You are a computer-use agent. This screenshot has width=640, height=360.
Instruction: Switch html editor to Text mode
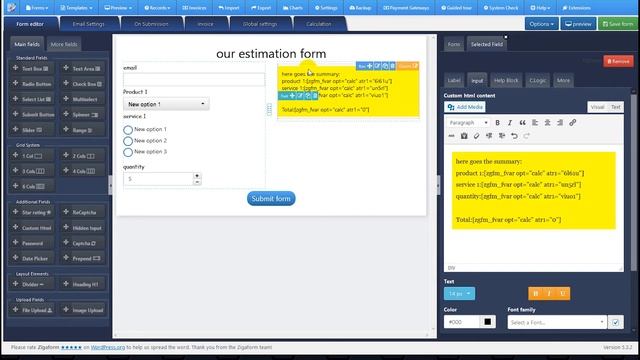(x=616, y=107)
